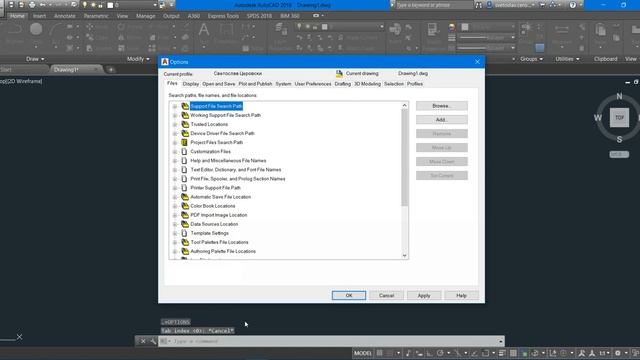Click the command line close X icon
The height and width of the screenshot is (360, 640).
(x=143, y=341)
